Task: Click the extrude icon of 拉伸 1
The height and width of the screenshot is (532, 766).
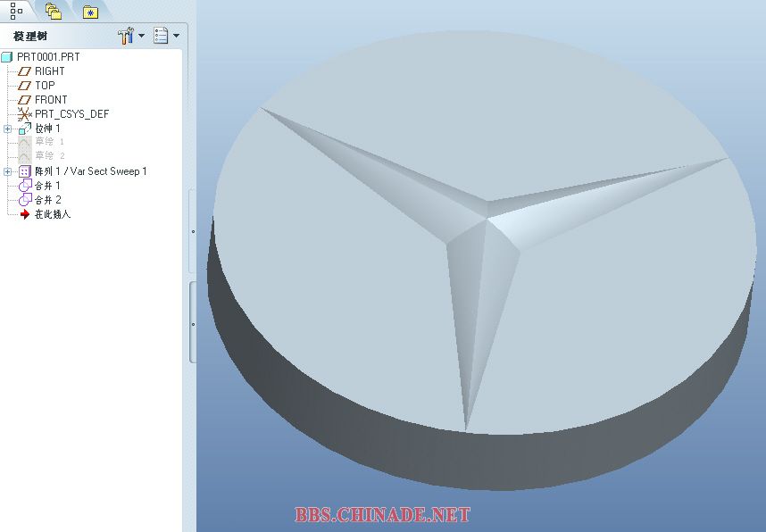Action: [25, 129]
